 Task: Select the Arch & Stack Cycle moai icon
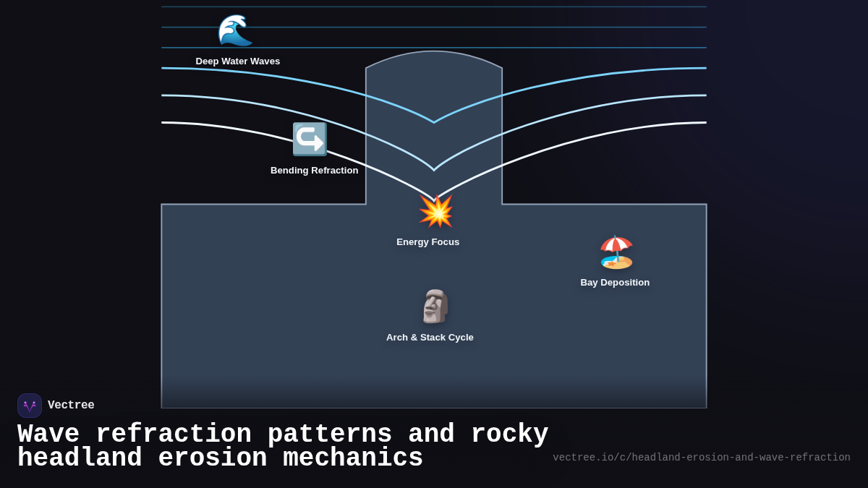tap(435, 307)
